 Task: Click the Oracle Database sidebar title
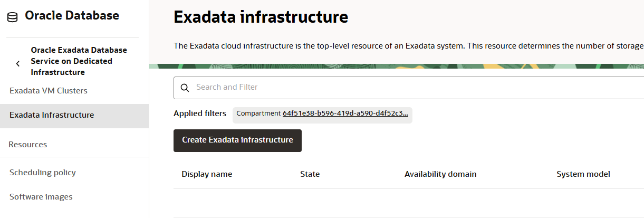(x=72, y=16)
